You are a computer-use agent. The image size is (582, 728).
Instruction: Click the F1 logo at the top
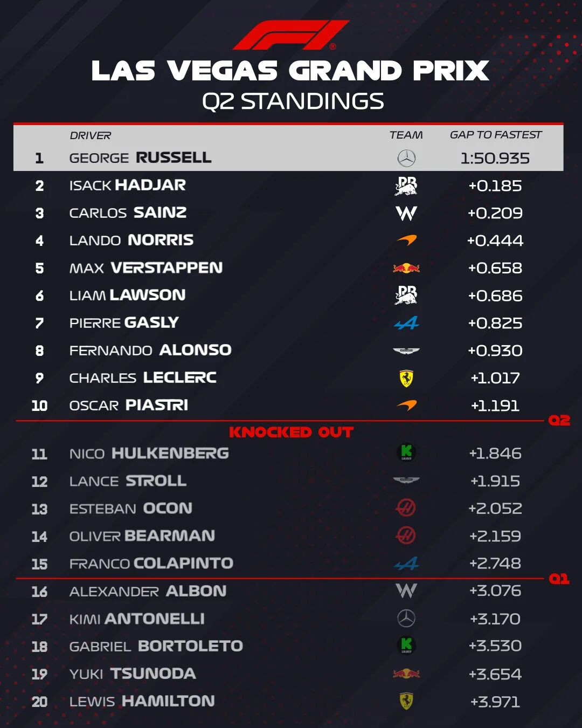[x=291, y=35]
